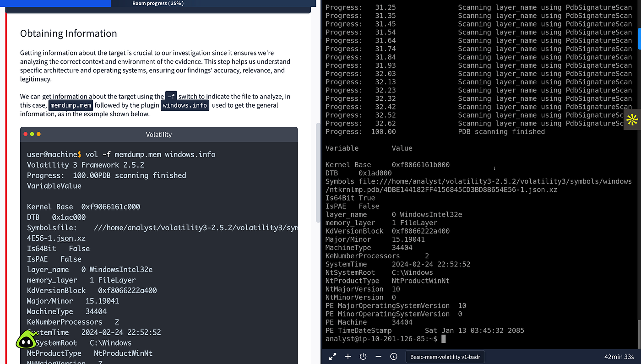Click the green mascot chat icon
Viewport: 641px width, 364px height.
click(x=26, y=340)
